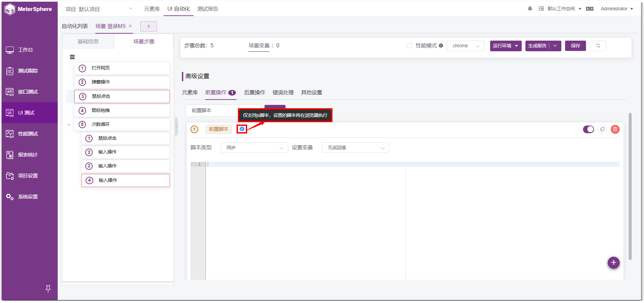
Task: Click the performance mode info icon
Action: [x=441, y=46]
